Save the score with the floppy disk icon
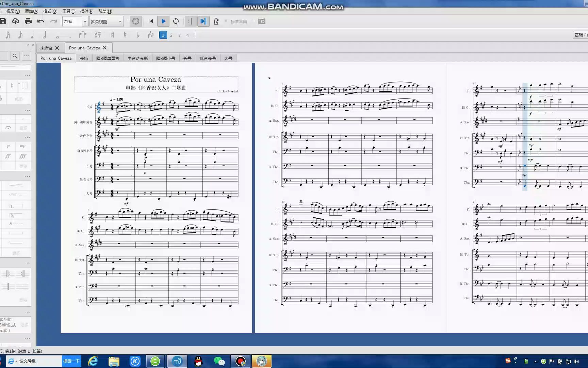This screenshot has width=588, height=368. [3, 21]
